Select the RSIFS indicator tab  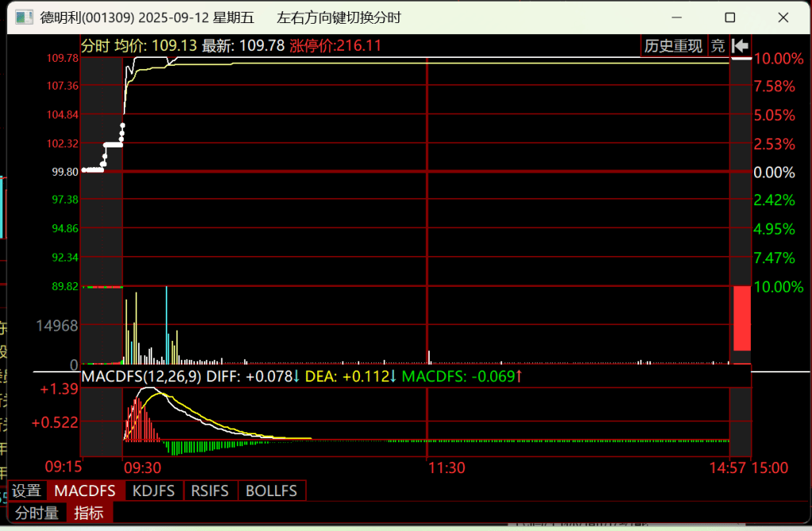(x=210, y=491)
